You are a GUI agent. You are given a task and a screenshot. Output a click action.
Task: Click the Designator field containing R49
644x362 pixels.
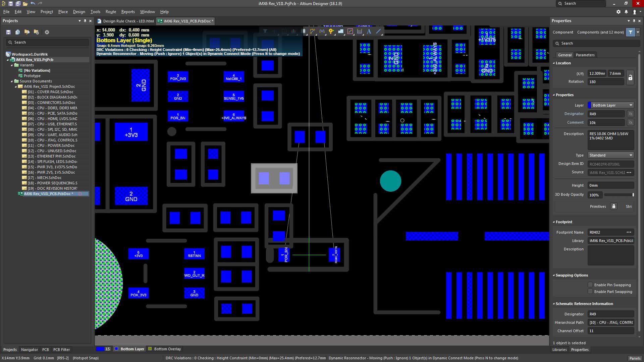[x=606, y=114]
